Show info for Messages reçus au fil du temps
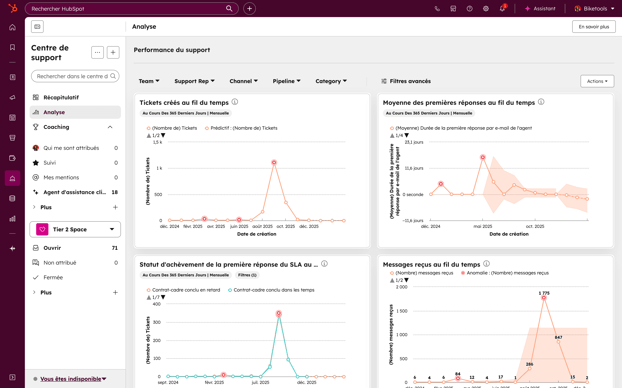The width and height of the screenshot is (622, 388). (486, 264)
